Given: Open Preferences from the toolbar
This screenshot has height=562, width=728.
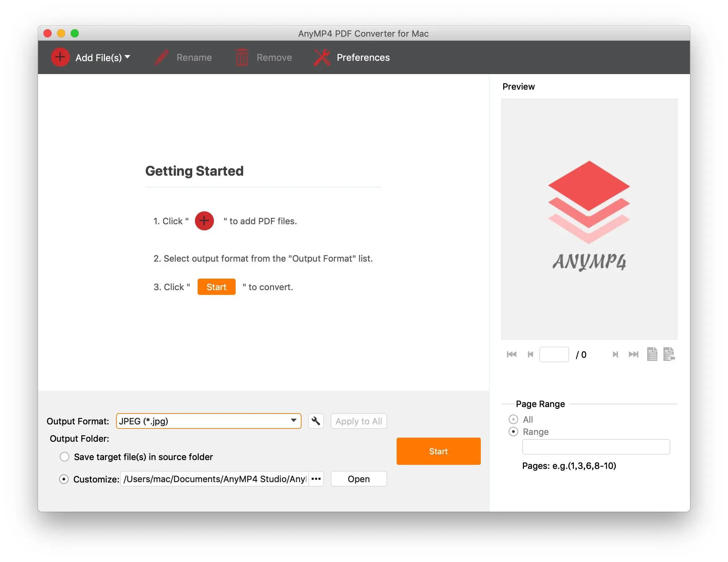Looking at the screenshot, I should (x=352, y=57).
